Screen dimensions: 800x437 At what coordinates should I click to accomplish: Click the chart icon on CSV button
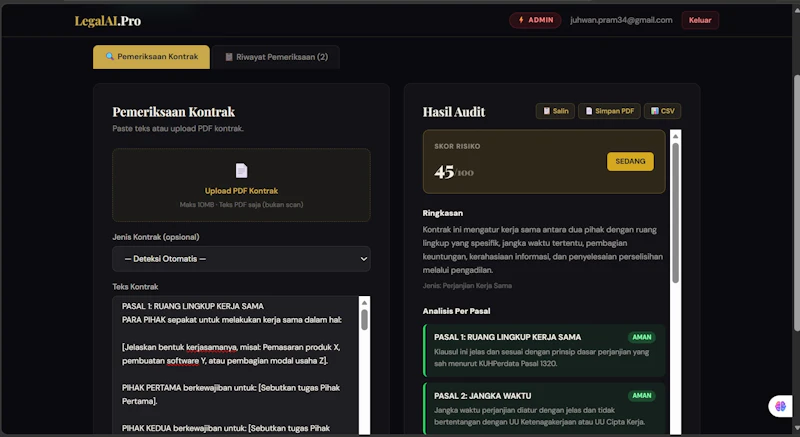[655, 111]
